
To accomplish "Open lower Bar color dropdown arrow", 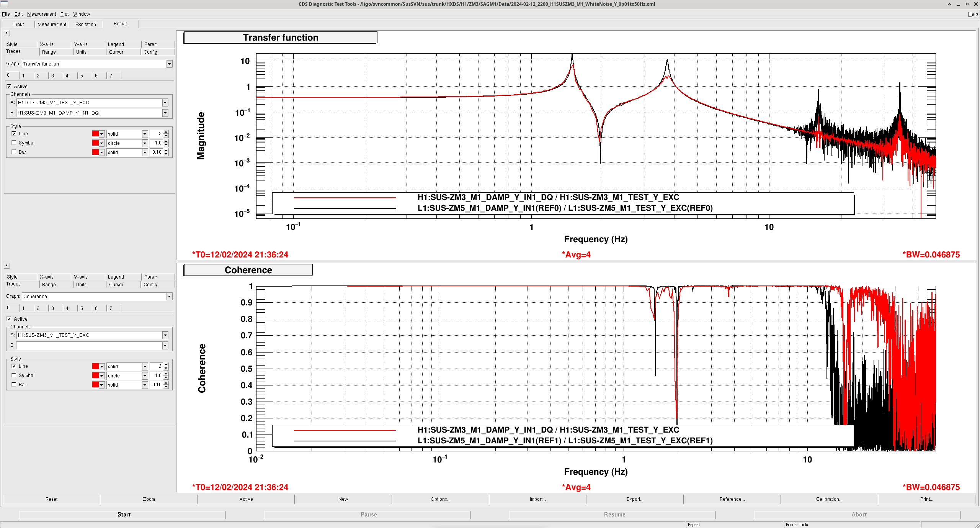I will click(101, 385).
